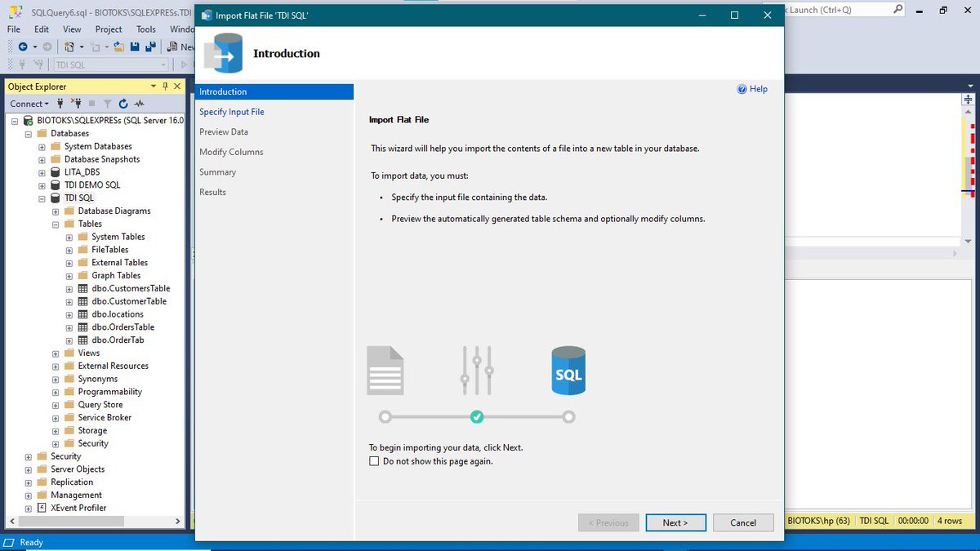Expand the LITA_DBS database node
The height and width of the screenshot is (551, 980).
pyautogui.click(x=42, y=172)
